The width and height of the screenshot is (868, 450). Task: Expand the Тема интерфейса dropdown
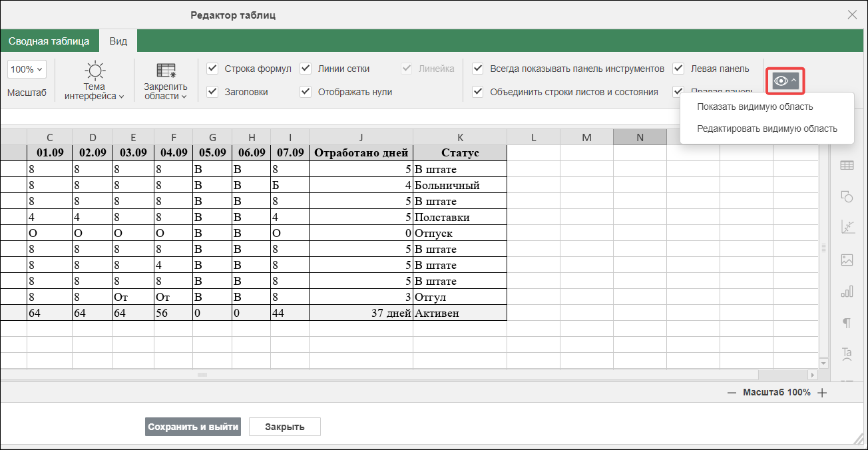tap(95, 81)
